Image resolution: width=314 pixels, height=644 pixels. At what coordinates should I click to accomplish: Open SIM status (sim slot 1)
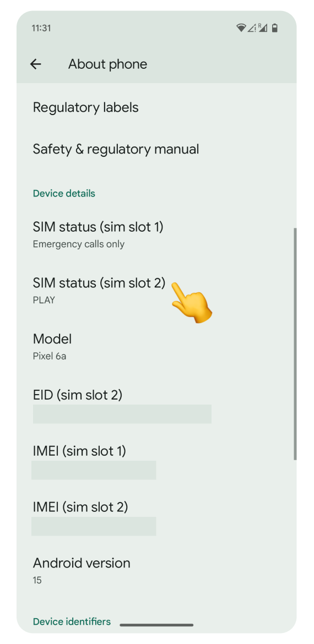156,234
